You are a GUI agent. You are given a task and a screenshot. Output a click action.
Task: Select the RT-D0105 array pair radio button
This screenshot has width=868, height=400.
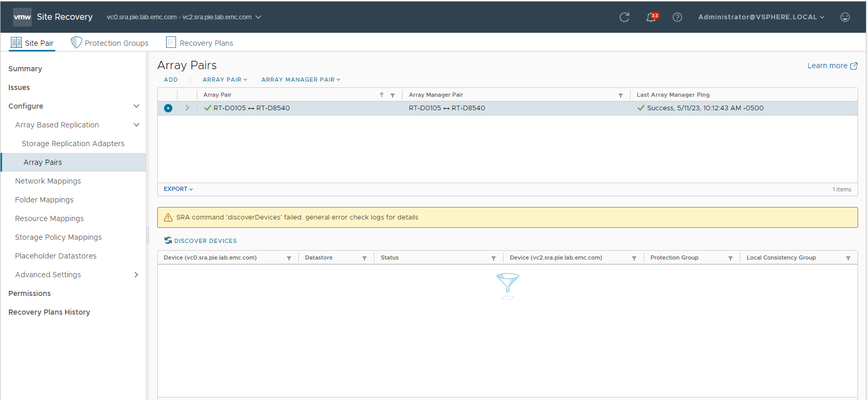click(168, 108)
